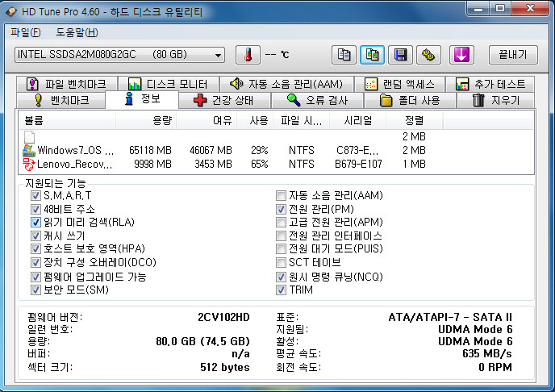
Task: Toggle the 고급 전원 관리(APM) checkbox
Action: click(x=281, y=222)
